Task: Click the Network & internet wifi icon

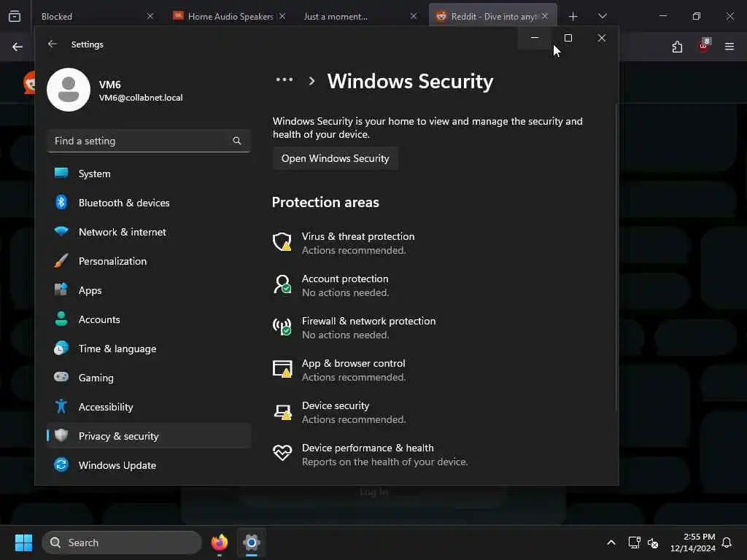Action: click(x=61, y=231)
